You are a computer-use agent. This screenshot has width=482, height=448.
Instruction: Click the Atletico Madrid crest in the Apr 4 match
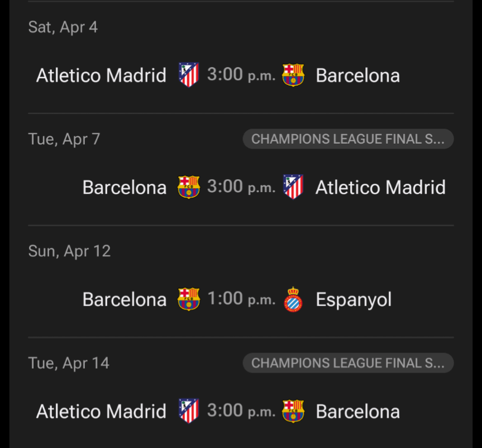point(188,75)
